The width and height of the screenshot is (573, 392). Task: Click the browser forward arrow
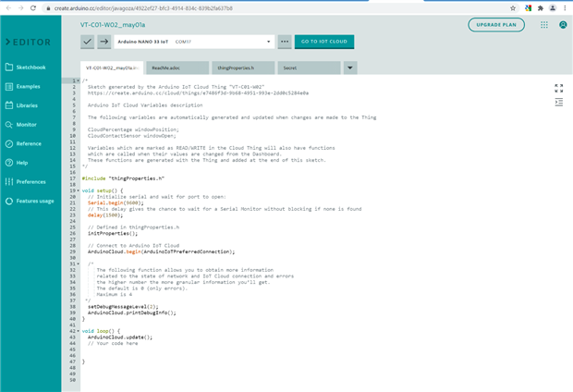[x=21, y=7]
